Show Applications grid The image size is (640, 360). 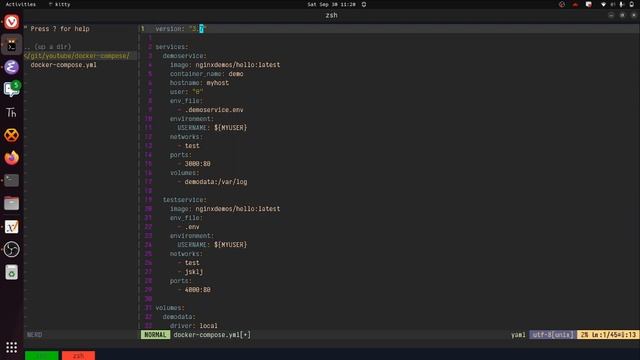(x=11, y=347)
